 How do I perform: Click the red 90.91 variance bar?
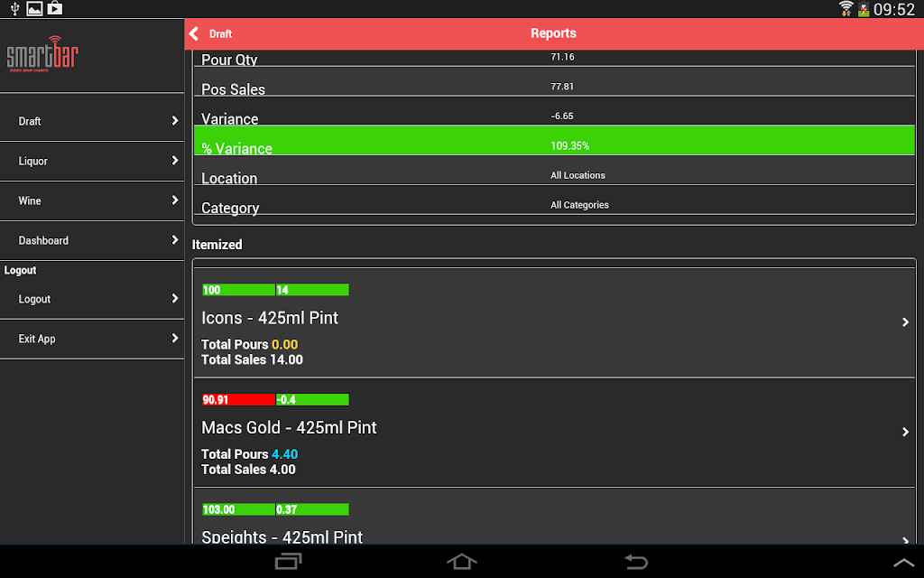point(238,400)
